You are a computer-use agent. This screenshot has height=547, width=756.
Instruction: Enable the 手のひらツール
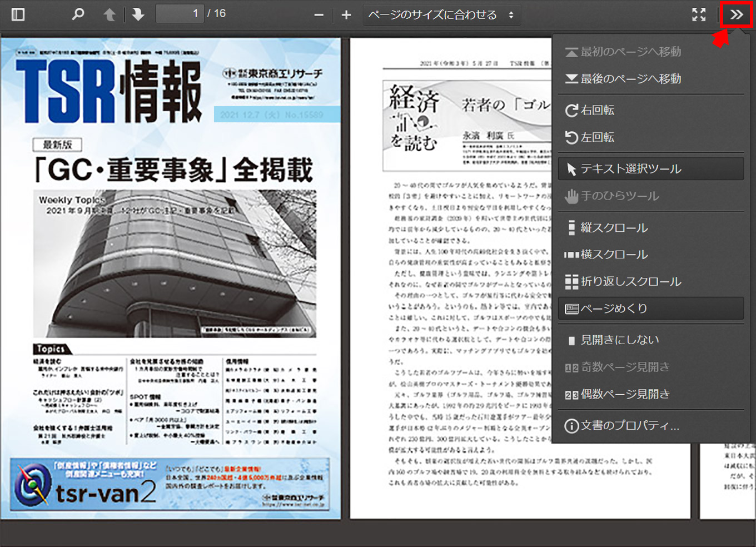tap(651, 196)
